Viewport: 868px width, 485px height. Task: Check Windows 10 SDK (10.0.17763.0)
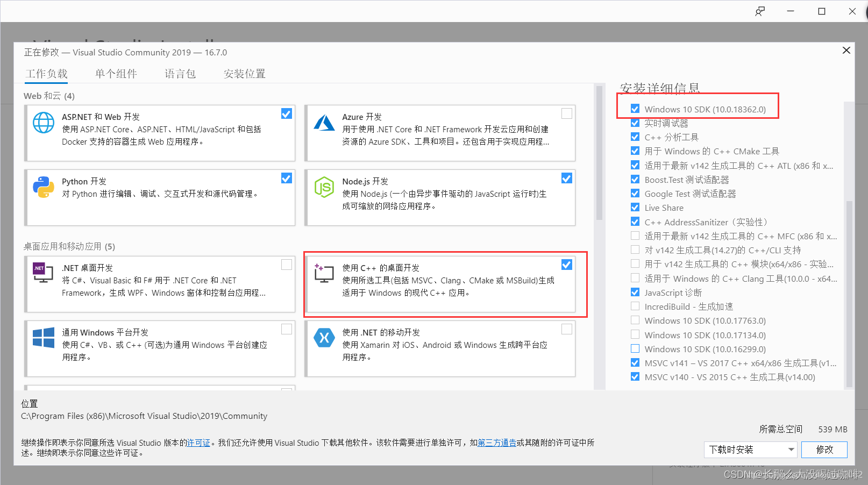(635, 320)
